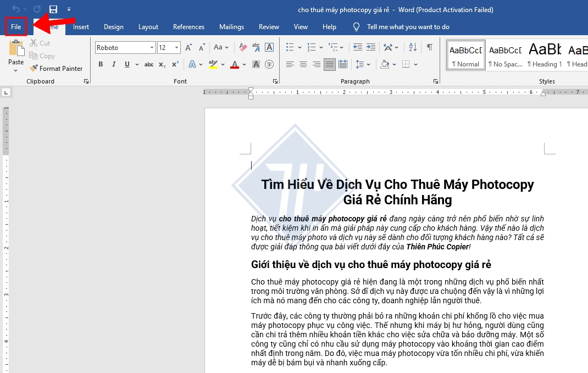Activate the Format Painter

[57, 68]
